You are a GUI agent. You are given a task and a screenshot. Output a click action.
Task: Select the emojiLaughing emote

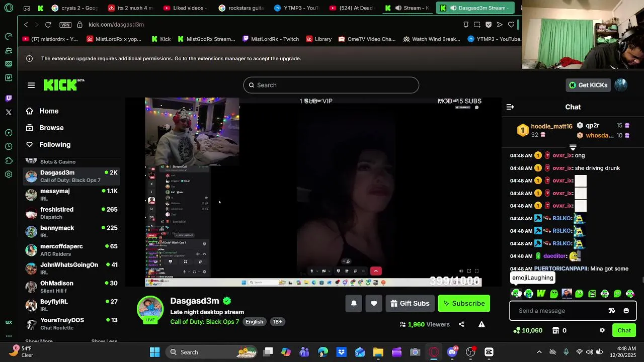pyautogui.click(x=516, y=294)
